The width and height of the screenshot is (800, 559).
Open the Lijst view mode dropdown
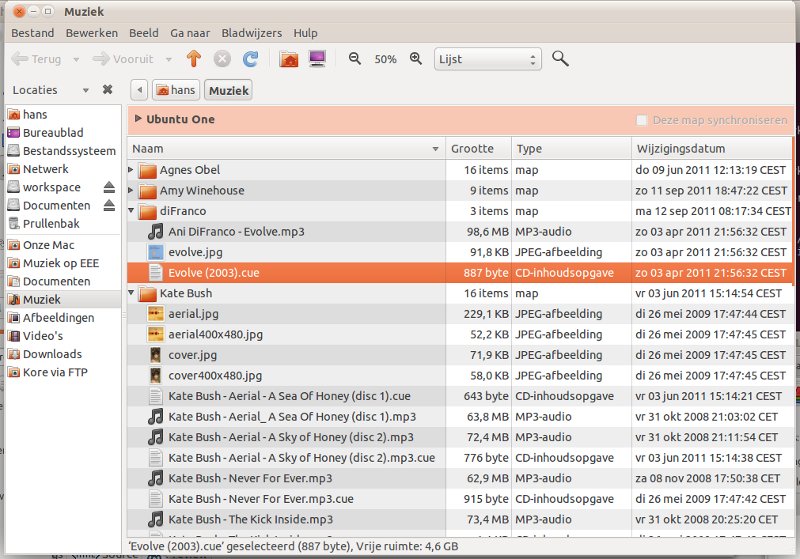coord(487,59)
